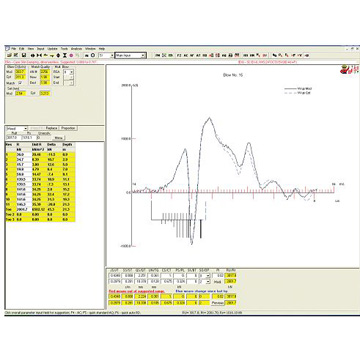Screen dimensions: 360x360
Task: Toggle the Match checkbox
Action: pos(20,83)
